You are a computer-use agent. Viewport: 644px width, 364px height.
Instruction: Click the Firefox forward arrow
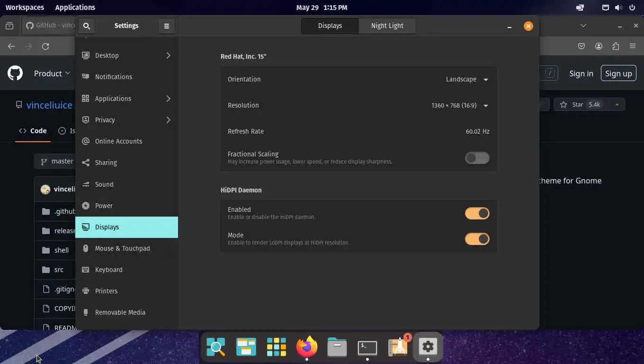coord(28,46)
